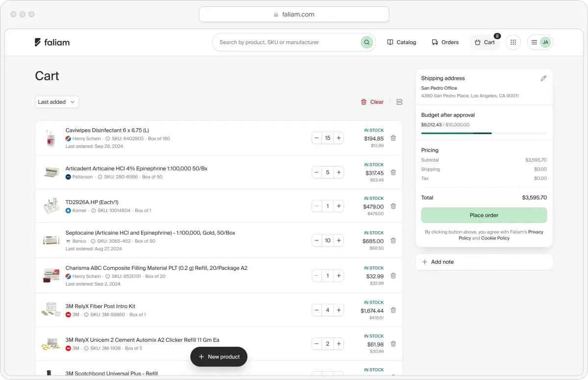Image resolution: width=588 pixels, height=380 pixels.
Task: Click Patterson supplier logo
Action: pyautogui.click(x=68, y=177)
